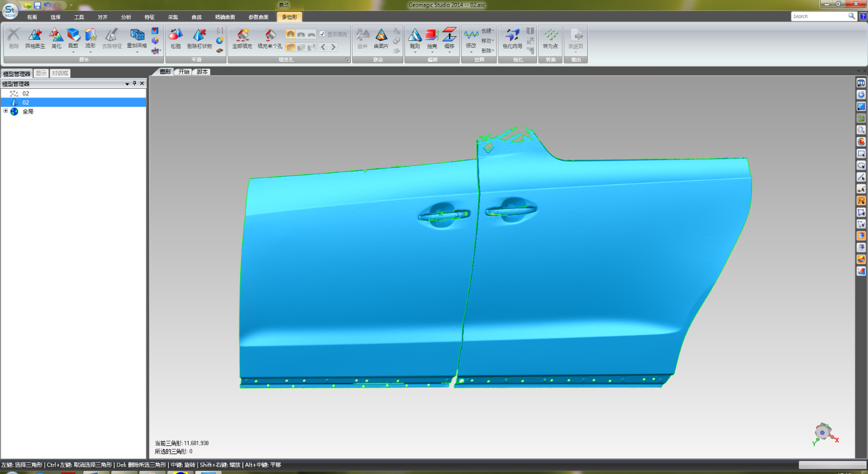
Task: Select curvature-based fill mode button
Action: coord(290,34)
